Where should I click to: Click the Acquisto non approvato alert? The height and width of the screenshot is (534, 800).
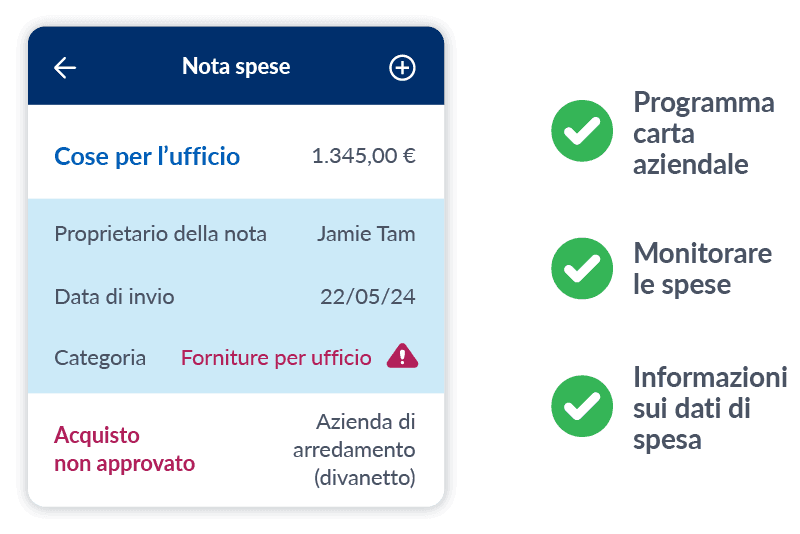(124, 450)
